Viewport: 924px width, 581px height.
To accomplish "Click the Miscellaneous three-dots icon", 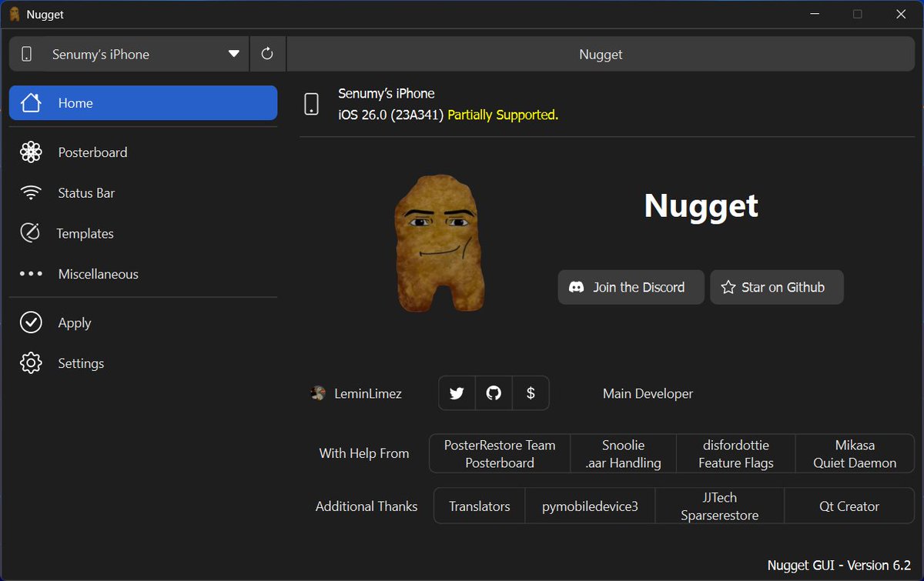I will (x=31, y=274).
